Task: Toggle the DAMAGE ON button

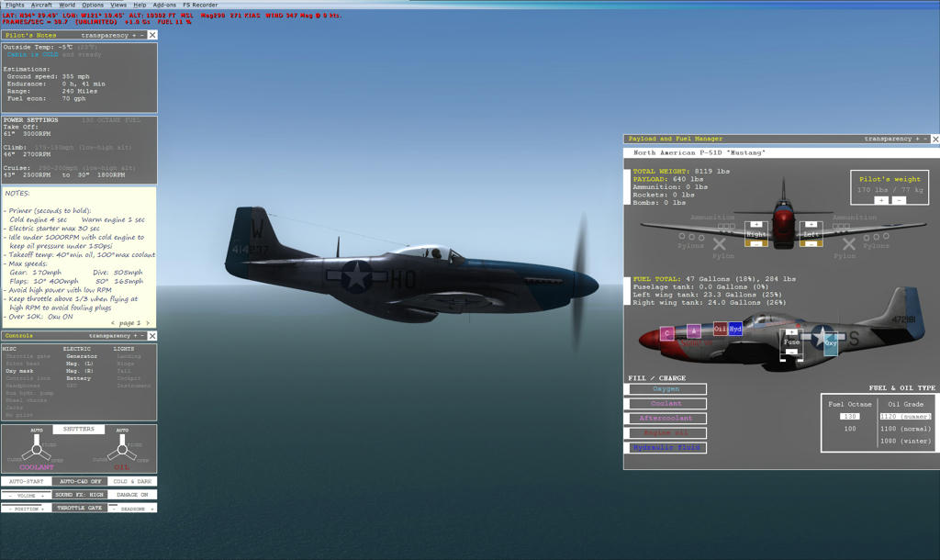Action: pyautogui.click(x=132, y=495)
